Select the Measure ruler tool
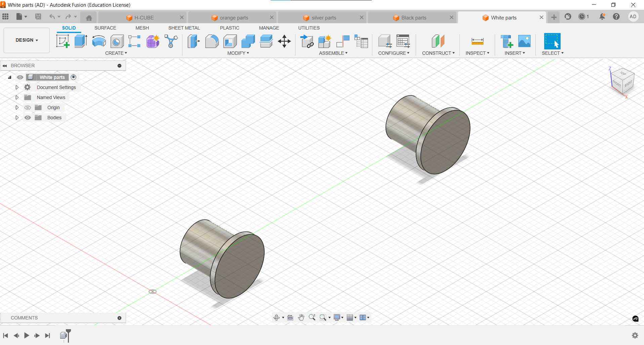Image resolution: width=644 pixels, height=345 pixels. click(x=477, y=41)
